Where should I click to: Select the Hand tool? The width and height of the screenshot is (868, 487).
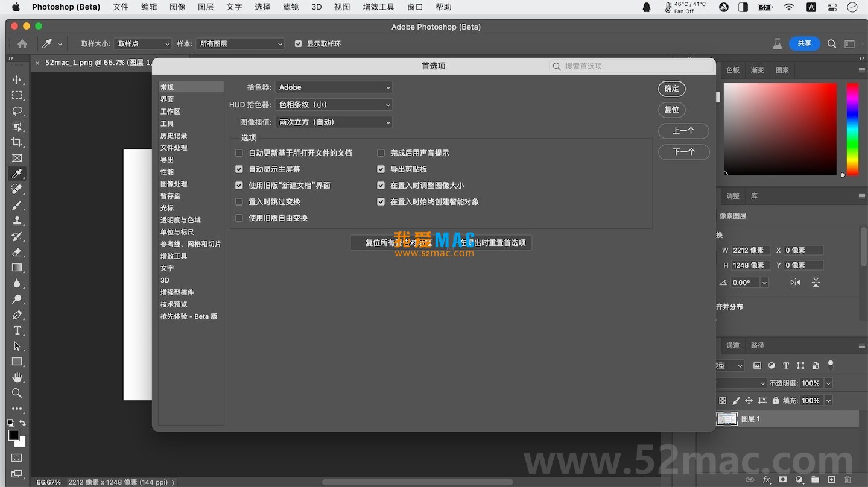tap(17, 377)
